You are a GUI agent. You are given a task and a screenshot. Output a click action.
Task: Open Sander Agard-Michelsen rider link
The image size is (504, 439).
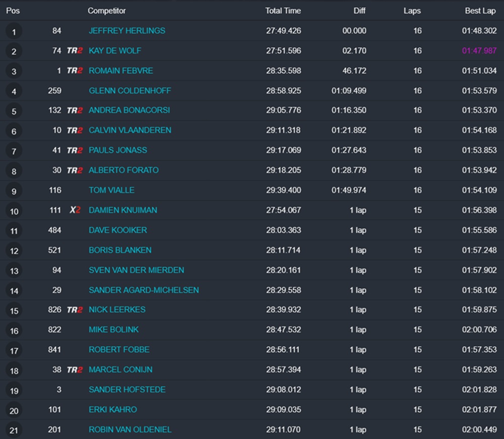(144, 290)
